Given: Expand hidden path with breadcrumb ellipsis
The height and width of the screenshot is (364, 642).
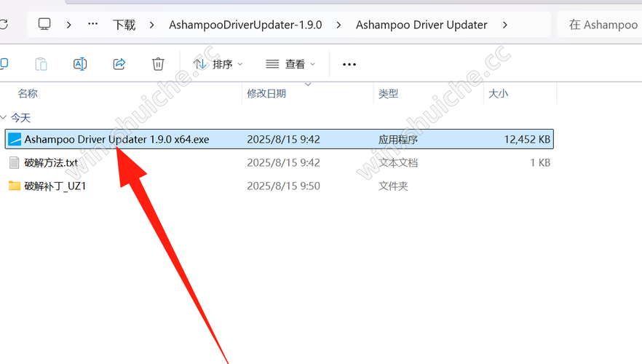Looking at the screenshot, I should [x=93, y=24].
